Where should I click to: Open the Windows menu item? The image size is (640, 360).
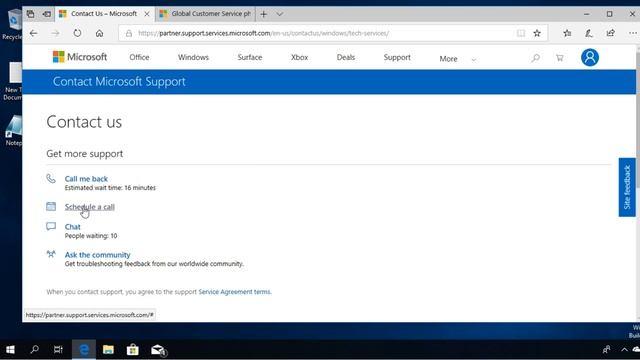[193, 57]
